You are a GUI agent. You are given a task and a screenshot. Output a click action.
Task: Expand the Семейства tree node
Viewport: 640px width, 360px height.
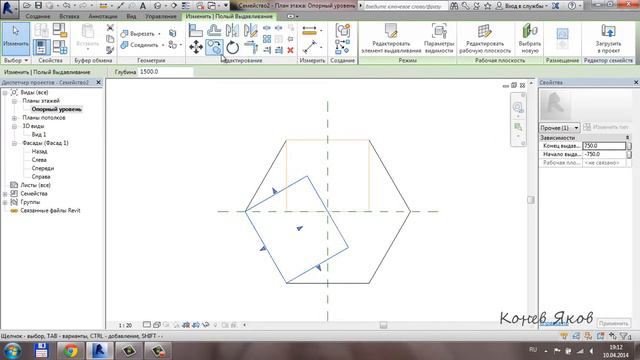pyautogui.click(x=5, y=194)
